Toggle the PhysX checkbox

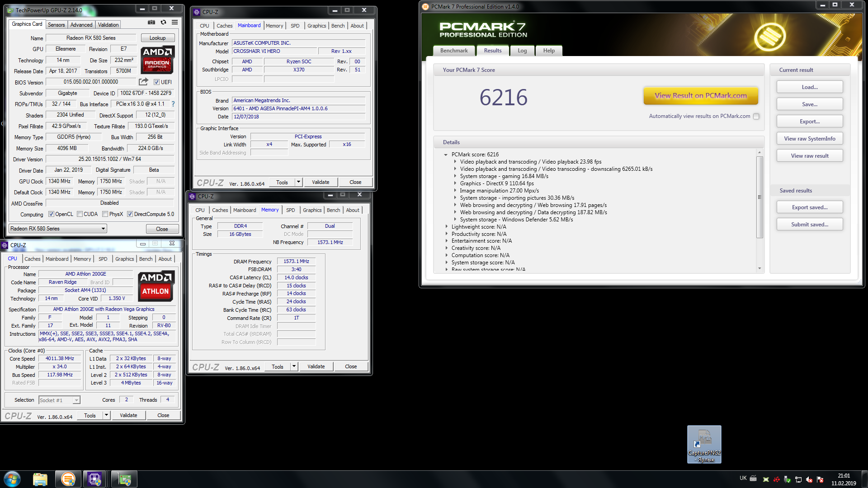coord(105,214)
